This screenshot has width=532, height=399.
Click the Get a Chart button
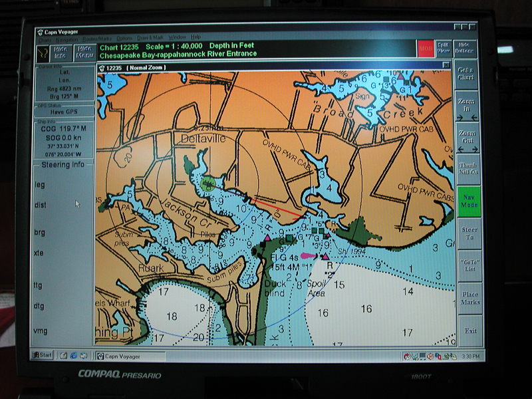(465, 74)
